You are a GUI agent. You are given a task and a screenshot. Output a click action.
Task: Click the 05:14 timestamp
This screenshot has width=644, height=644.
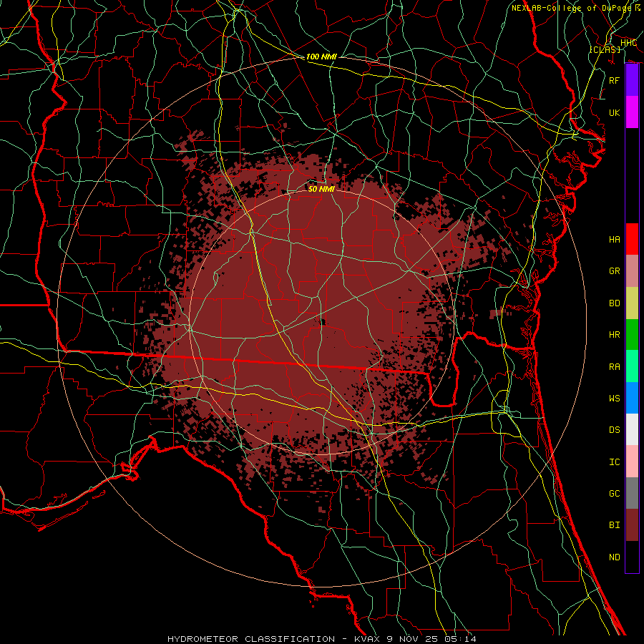(x=460, y=639)
